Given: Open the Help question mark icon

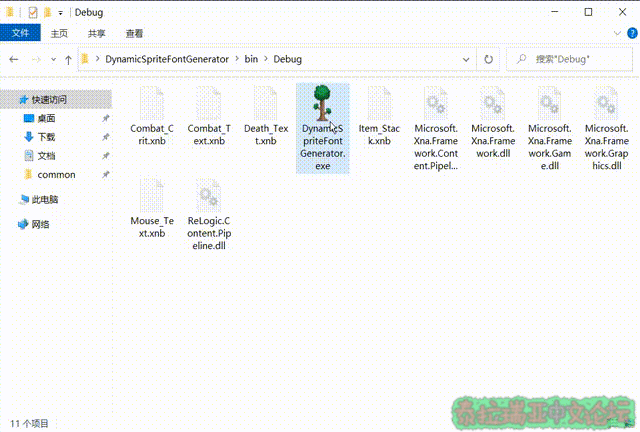Looking at the screenshot, I should coord(632,33).
